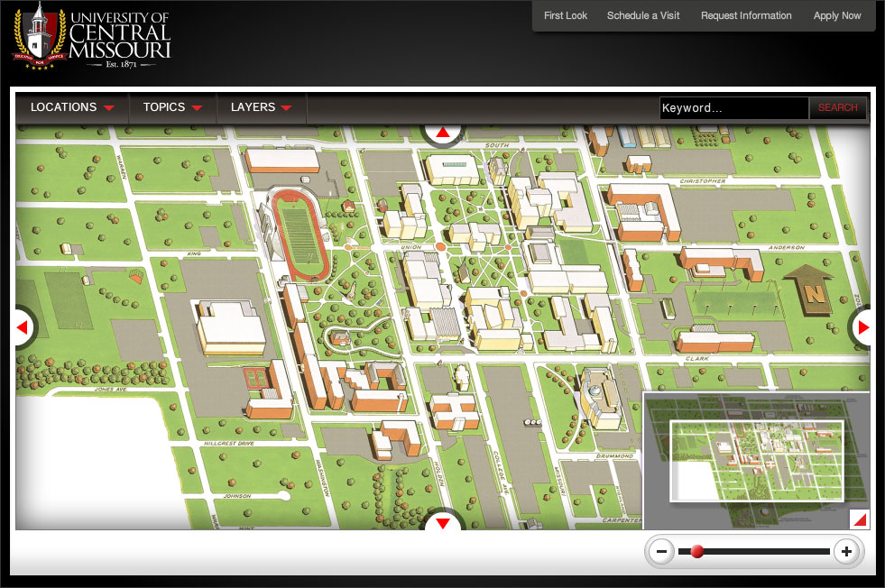Screen dimensions: 885x588
Task: Pan the campus map down with the bottom arrow
Action: (x=442, y=521)
